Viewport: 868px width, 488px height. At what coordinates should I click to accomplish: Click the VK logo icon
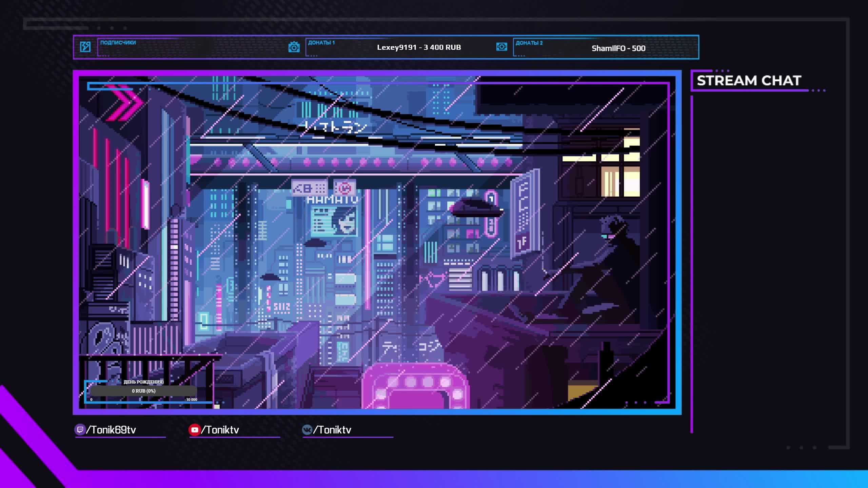coord(307,430)
